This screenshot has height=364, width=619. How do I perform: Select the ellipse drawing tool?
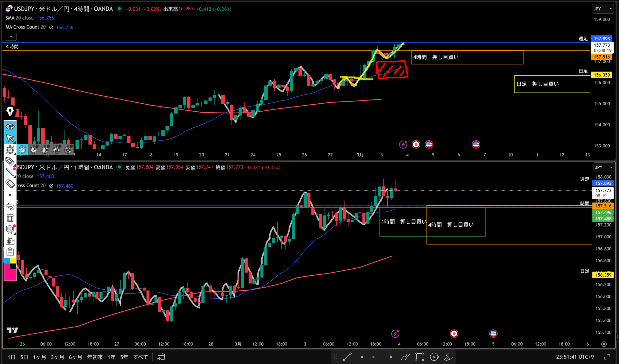(434, 357)
